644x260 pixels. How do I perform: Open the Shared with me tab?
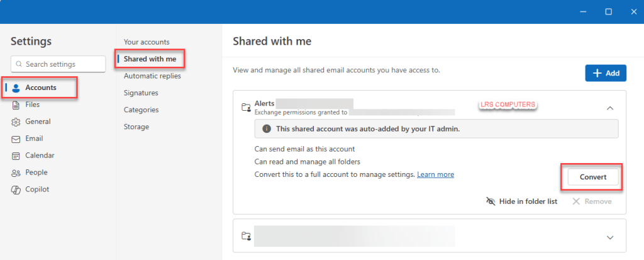150,59
